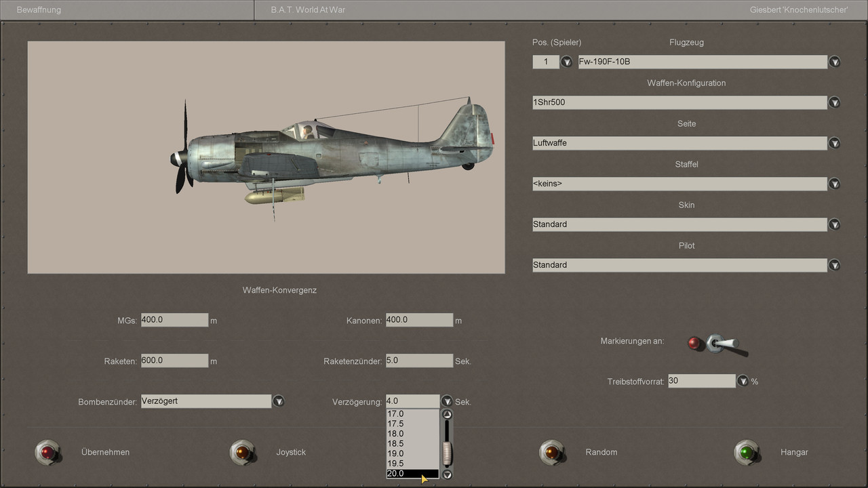Pick 19.0 from the delay list
Screen dimensions: 868x488
(x=413, y=453)
